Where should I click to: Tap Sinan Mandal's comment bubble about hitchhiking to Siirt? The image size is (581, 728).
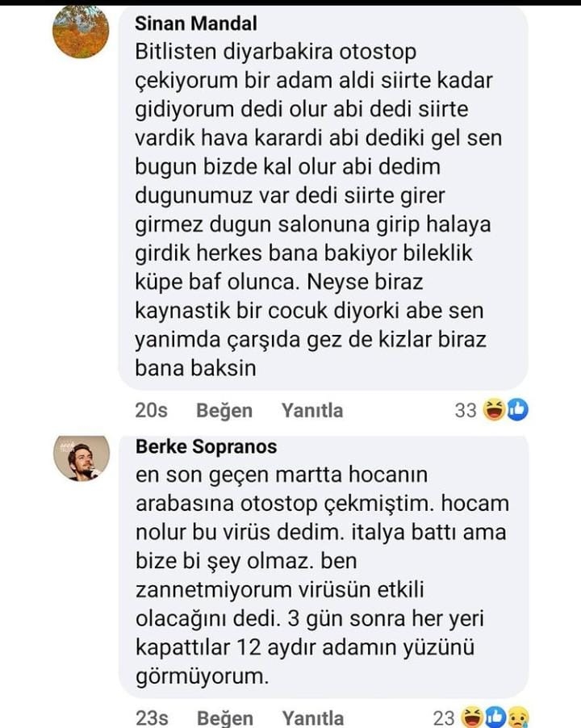pyautogui.click(x=323, y=210)
